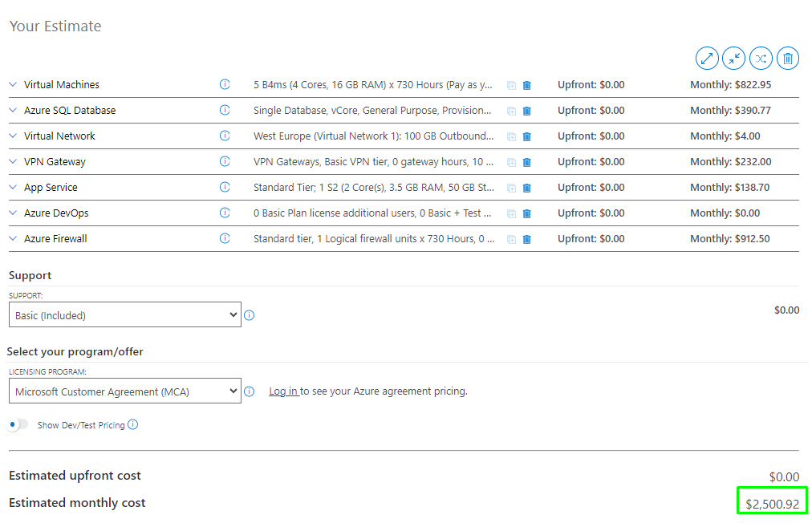Delete the Virtual Machines row
812x523 pixels.
[526, 86]
